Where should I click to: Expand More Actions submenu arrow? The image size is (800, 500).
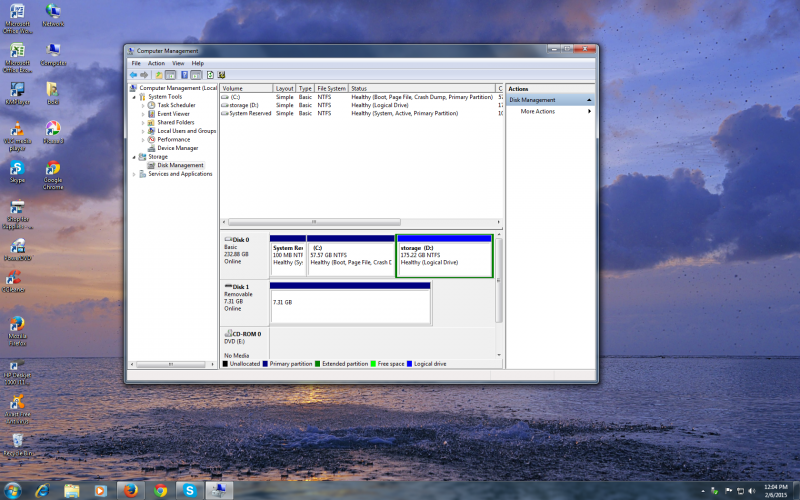589,111
